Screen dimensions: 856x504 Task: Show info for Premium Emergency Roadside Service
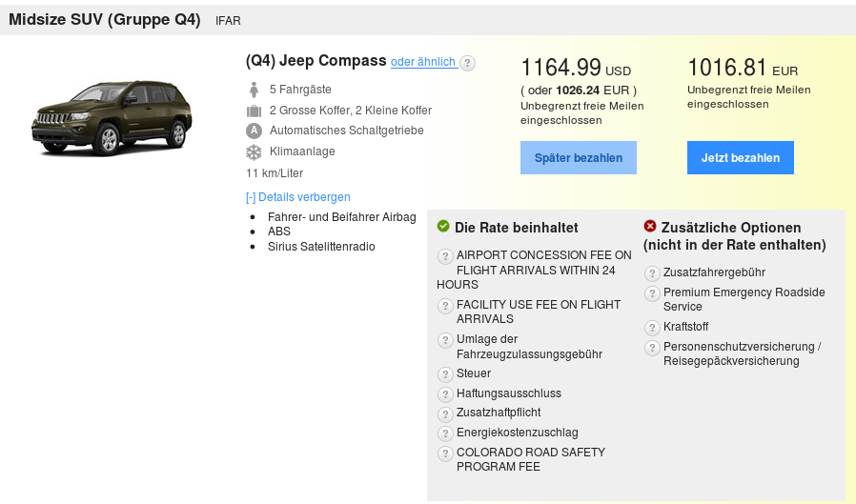652,293
